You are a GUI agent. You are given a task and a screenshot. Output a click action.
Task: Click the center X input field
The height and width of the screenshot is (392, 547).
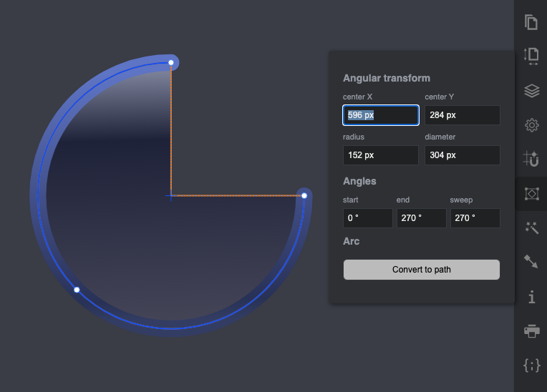coord(380,115)
